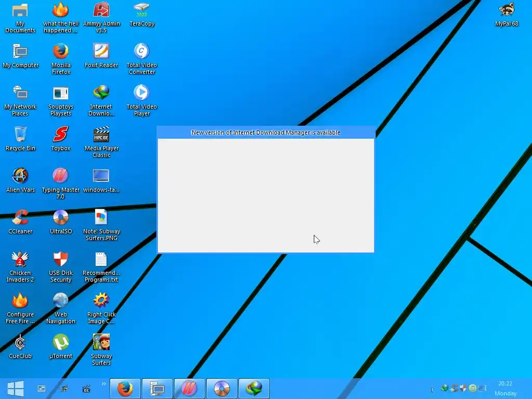Viewport: 532px width, 399px height.
Task: Select 'Note! Subway Surfers.PNG' file
Action: coord(101,225)
